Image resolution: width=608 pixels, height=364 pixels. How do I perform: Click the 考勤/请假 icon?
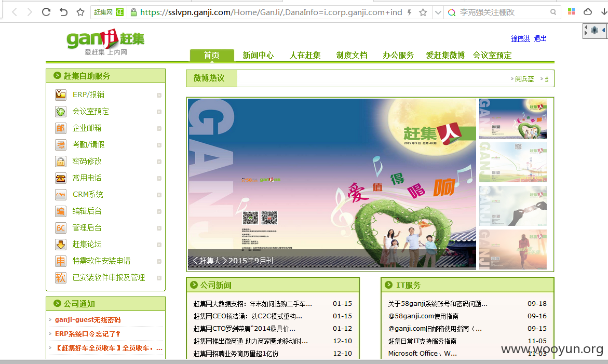(61, 145)
